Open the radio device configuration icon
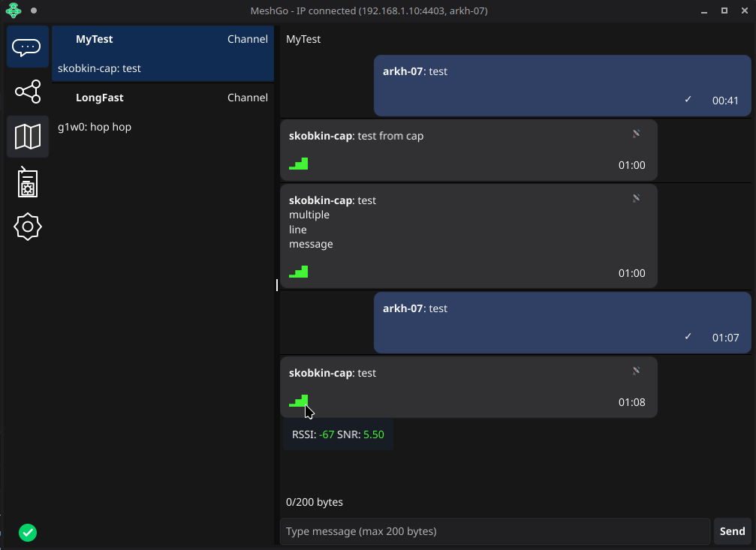 tap(28, 182)
